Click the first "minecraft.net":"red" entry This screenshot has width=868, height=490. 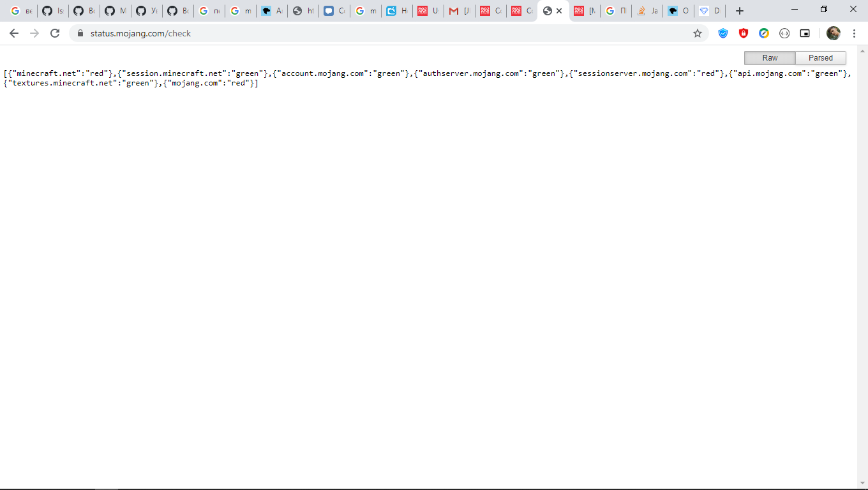(x=60, y=73)
